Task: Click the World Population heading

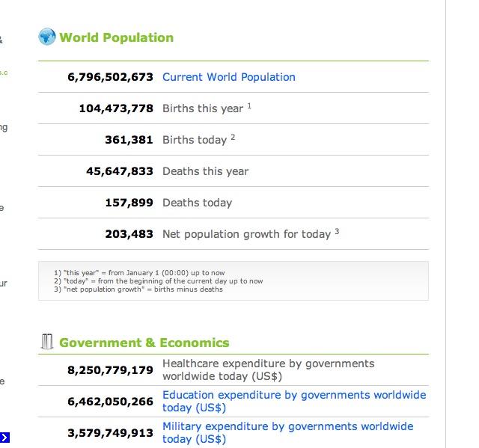Action: click(x=117, y=37)
